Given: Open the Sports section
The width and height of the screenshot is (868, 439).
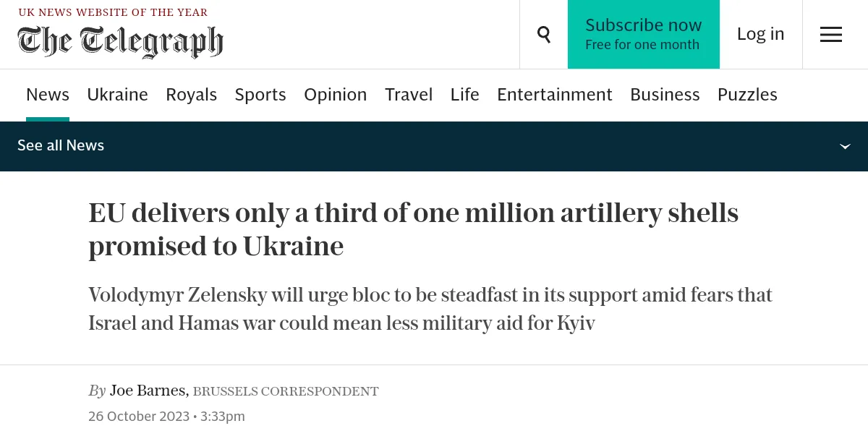Looking at the screenshot, I should click(x=260, y=95).
